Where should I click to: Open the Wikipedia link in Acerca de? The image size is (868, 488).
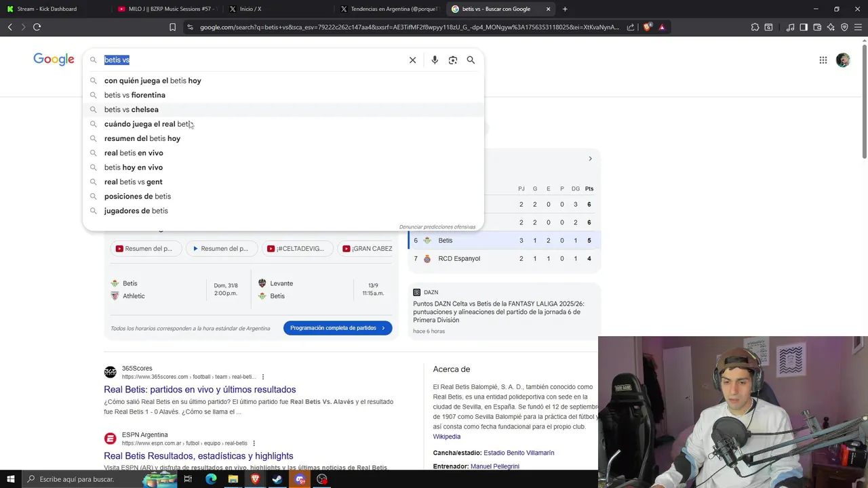coord(447,436)
